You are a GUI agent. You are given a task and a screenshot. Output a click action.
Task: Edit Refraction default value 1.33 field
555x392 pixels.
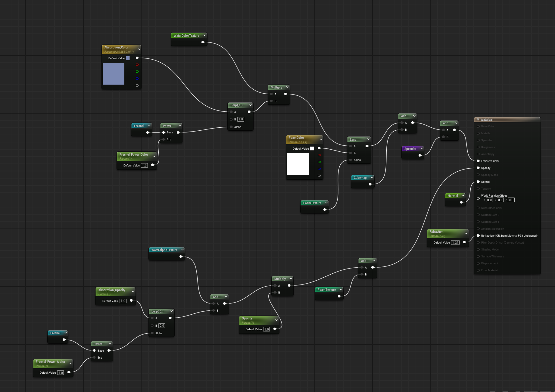(455, 243)
